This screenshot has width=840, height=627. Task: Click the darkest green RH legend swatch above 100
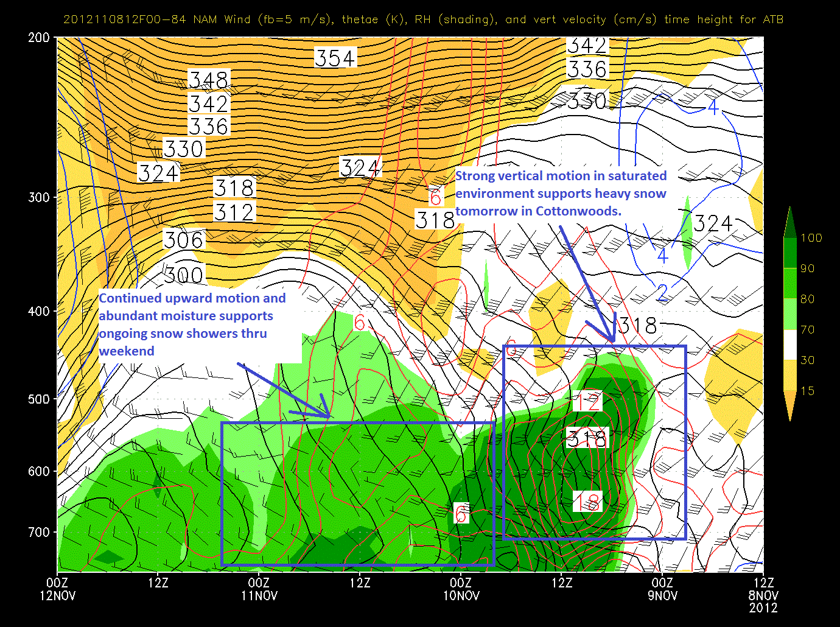790,222
